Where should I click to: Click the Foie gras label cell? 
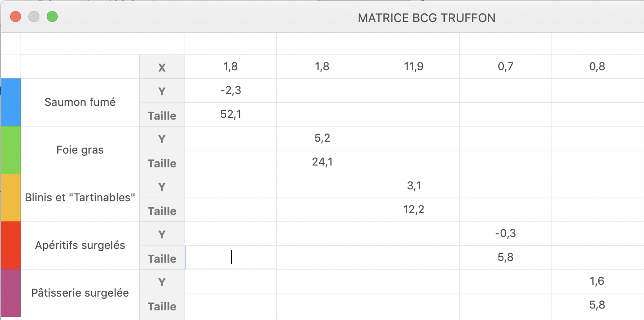(80, 150)
